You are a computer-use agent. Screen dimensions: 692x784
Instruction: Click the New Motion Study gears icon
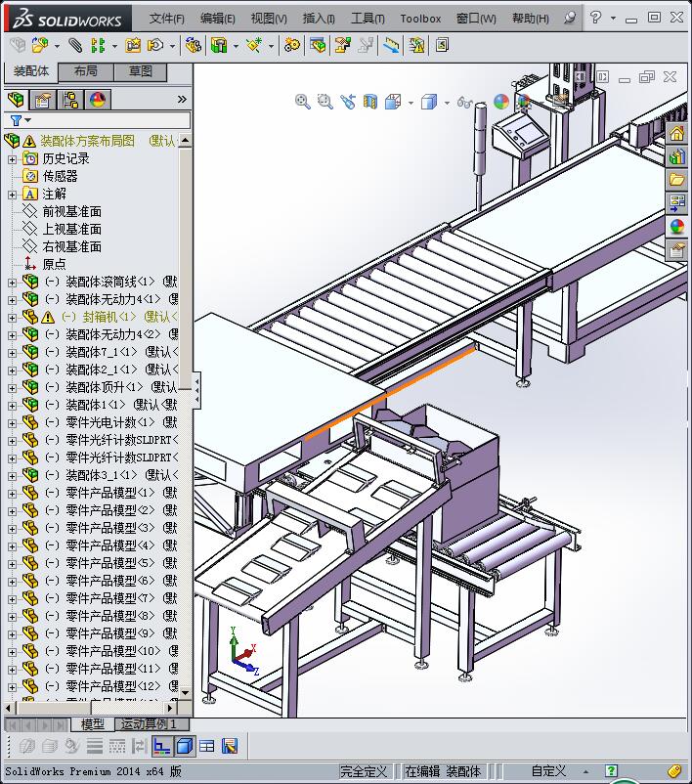coord(292,46)
